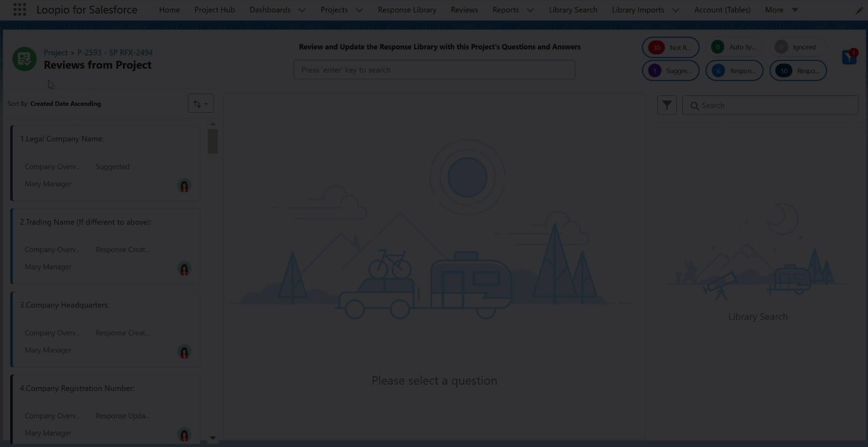Open the Library Search tab

(x=573, y=10)
